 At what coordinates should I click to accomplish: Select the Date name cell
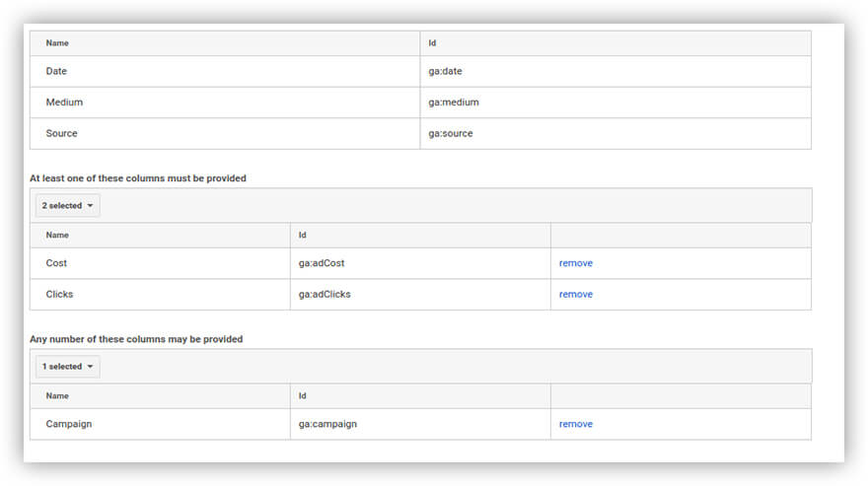[56, 71]
